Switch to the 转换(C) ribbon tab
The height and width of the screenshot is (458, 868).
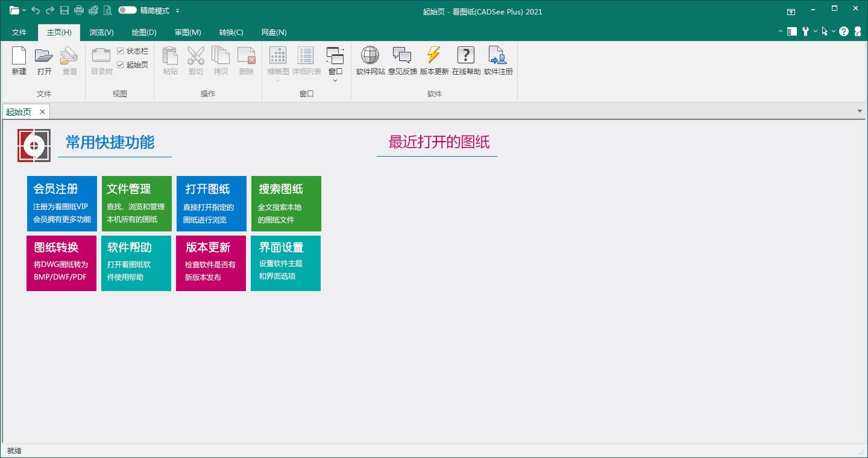(x=231, y=32)
